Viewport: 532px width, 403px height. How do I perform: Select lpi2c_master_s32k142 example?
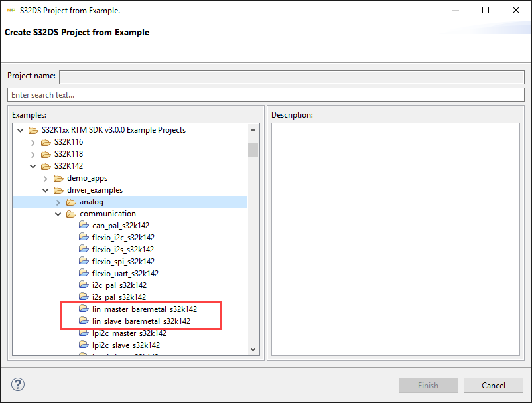pos(129,333)
